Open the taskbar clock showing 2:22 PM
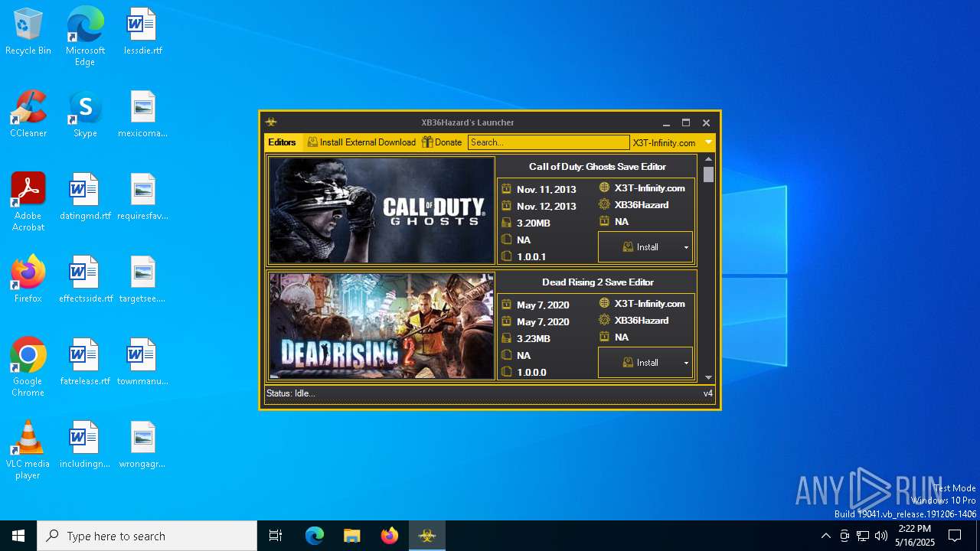 (915, 536)
